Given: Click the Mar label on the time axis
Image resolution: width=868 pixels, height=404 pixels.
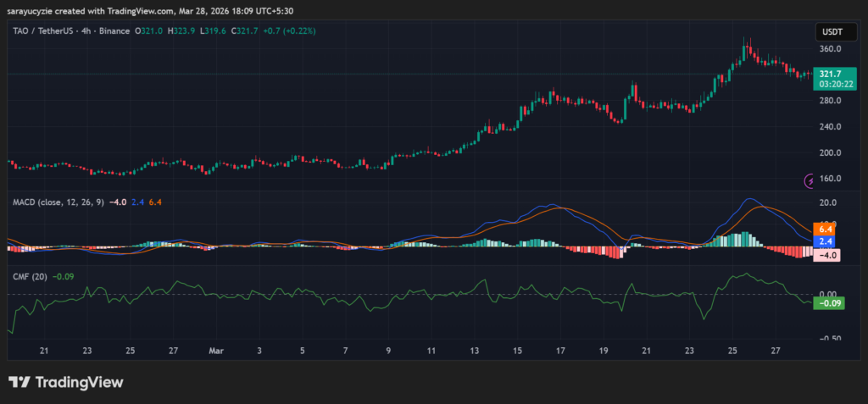Looking at the screenshot, I should [215, 350].
